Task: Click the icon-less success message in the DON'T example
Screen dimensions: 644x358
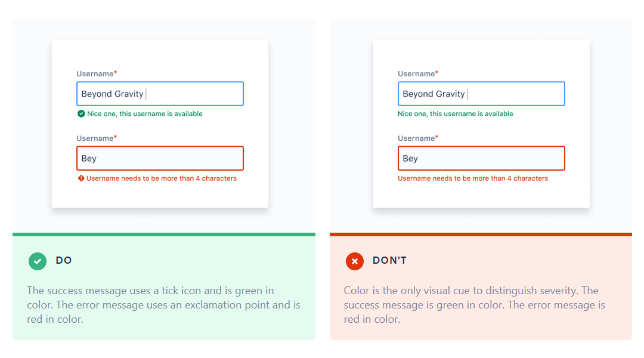Action: (455, 114)
